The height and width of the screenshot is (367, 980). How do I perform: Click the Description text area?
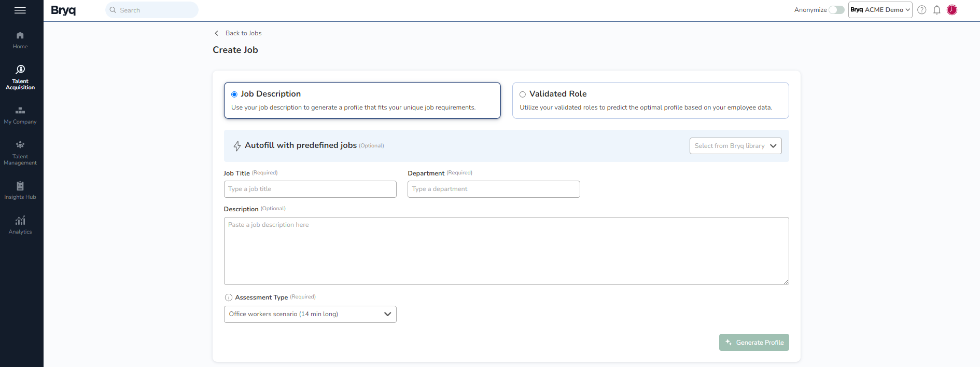[x=506, y=251]
